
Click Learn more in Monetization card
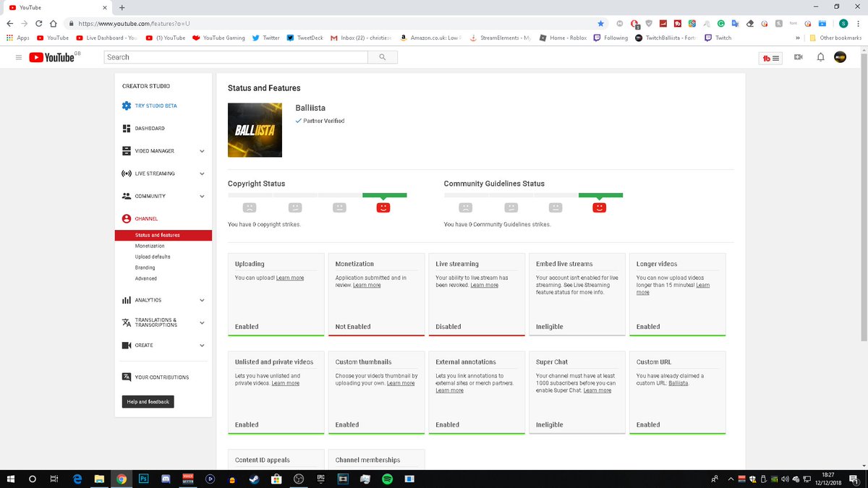pyautogui.click(x=367, y=285)
